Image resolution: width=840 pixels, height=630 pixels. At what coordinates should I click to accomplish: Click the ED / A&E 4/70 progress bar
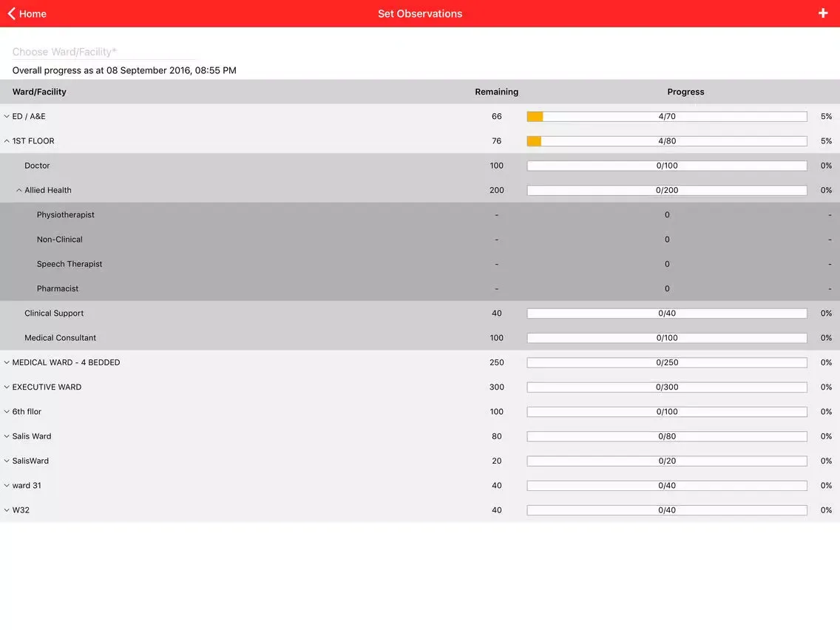click(x=667, y=116)
